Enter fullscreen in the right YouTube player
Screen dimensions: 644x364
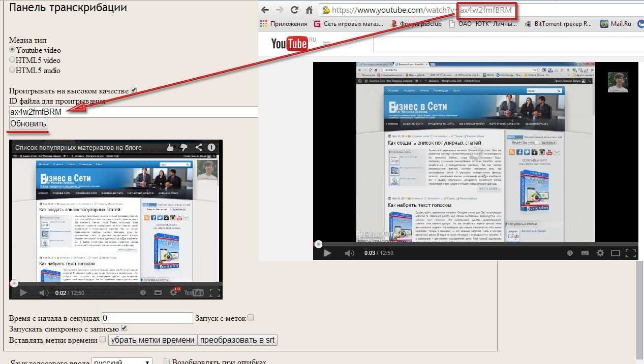[x=631, y=253]
